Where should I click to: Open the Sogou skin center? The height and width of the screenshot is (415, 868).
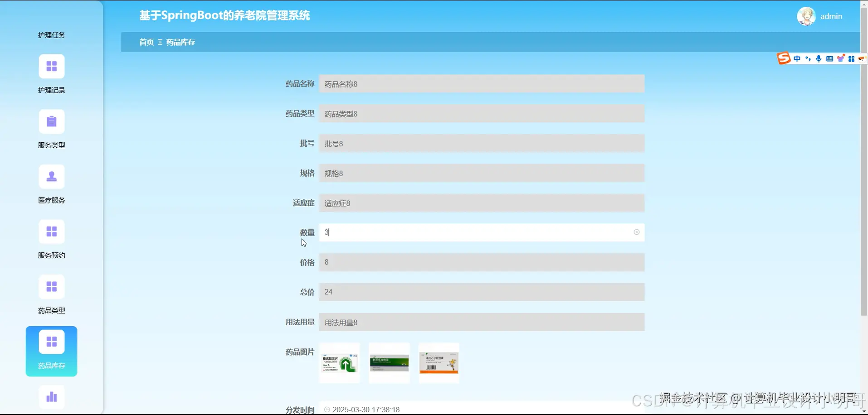tap(841, 58)
